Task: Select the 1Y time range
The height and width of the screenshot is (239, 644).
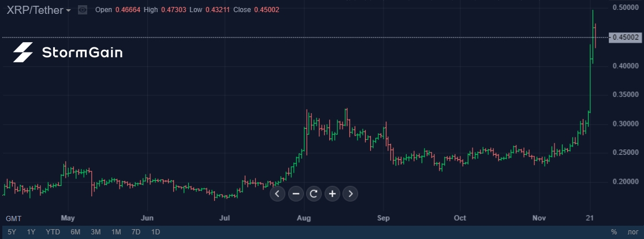Action: pyautogui.click(x=31, y=232)
